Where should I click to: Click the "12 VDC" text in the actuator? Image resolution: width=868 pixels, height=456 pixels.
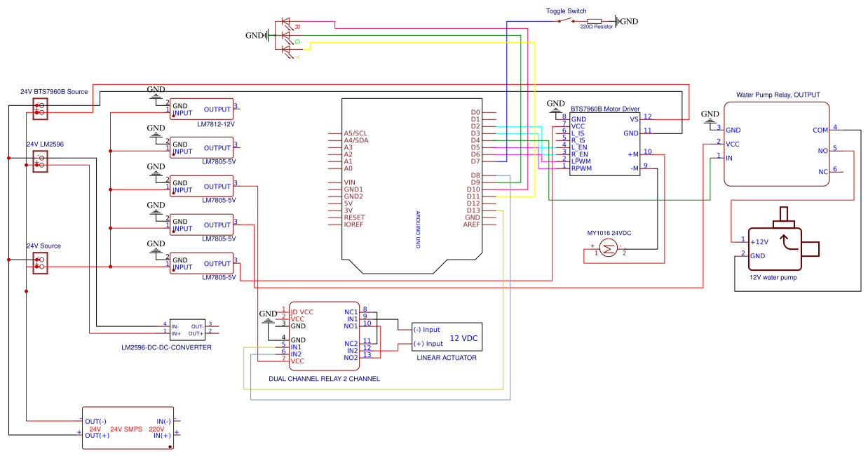tap(463, 338)
